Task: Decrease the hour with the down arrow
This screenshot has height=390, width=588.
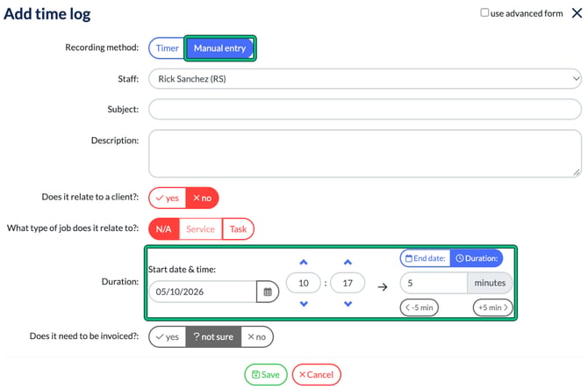Action: (304, 304)
